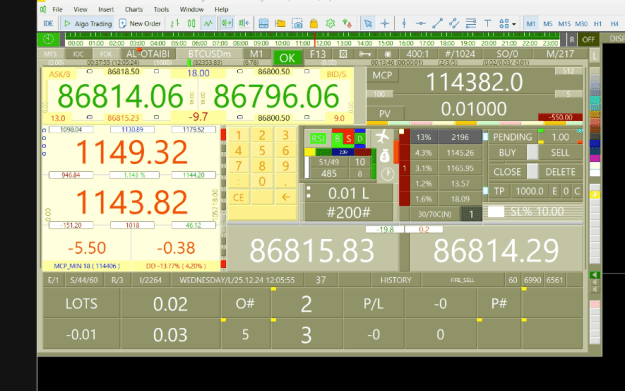Click the DELETE orders button
625x391 pixels.
[x=560, y=172]
